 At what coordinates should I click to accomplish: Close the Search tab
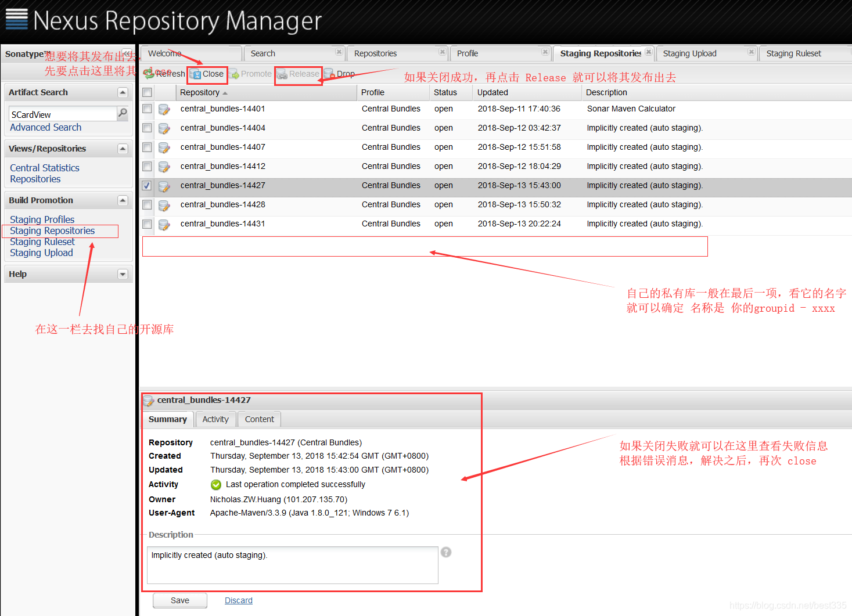339,52
